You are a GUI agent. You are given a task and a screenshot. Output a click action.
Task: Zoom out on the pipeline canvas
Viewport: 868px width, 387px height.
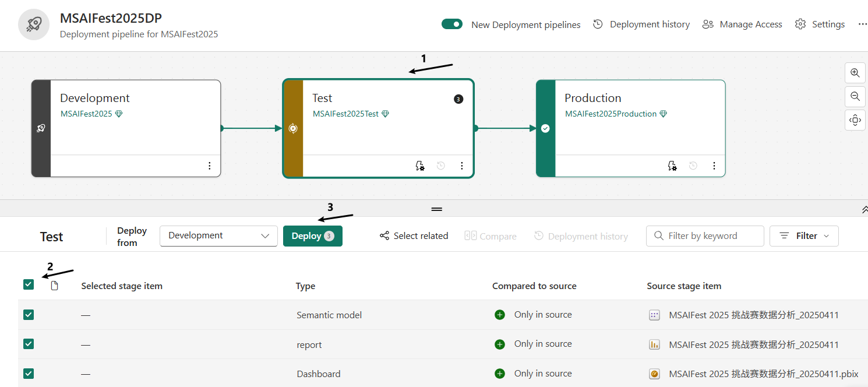[855, 96]
